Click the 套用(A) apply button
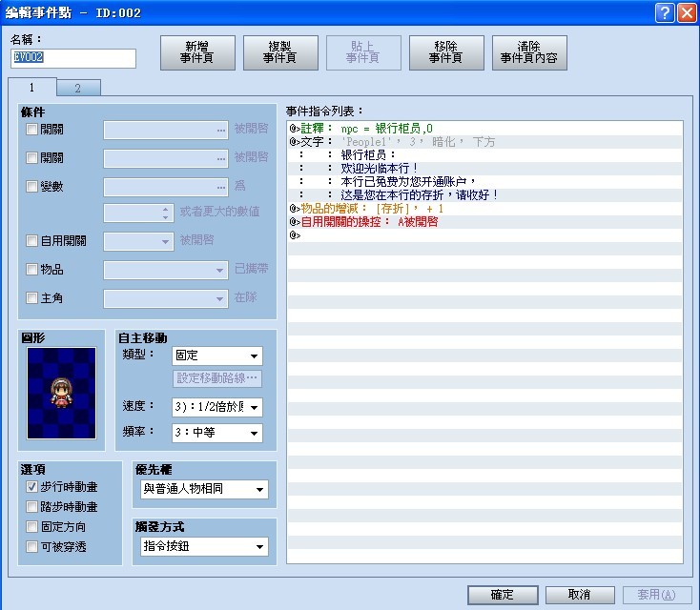 [x=657, y=595]
